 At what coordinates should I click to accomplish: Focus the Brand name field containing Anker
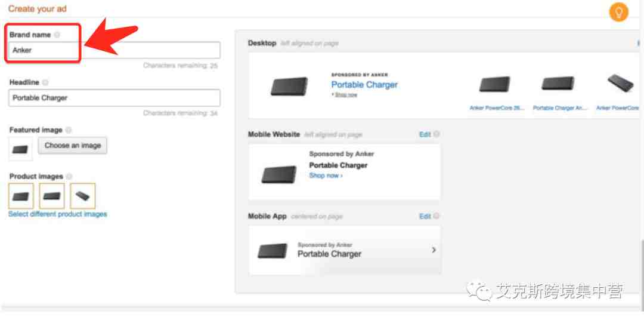point(114,50)
